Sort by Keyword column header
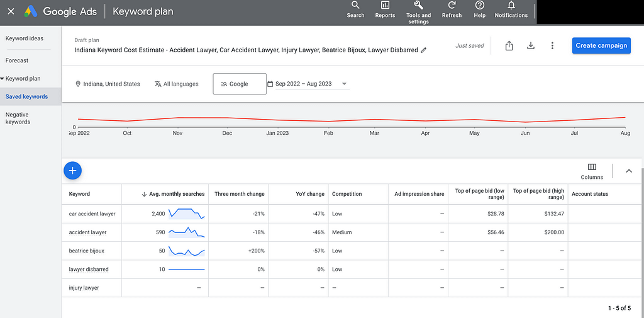This screenshot has width=644, height=318. point(79,194)
